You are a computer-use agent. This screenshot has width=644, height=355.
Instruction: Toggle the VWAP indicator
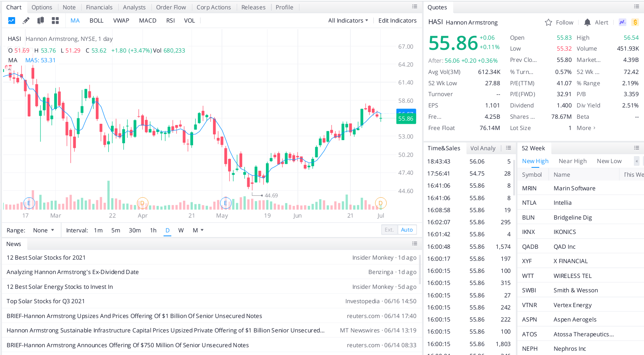(121, 21)
